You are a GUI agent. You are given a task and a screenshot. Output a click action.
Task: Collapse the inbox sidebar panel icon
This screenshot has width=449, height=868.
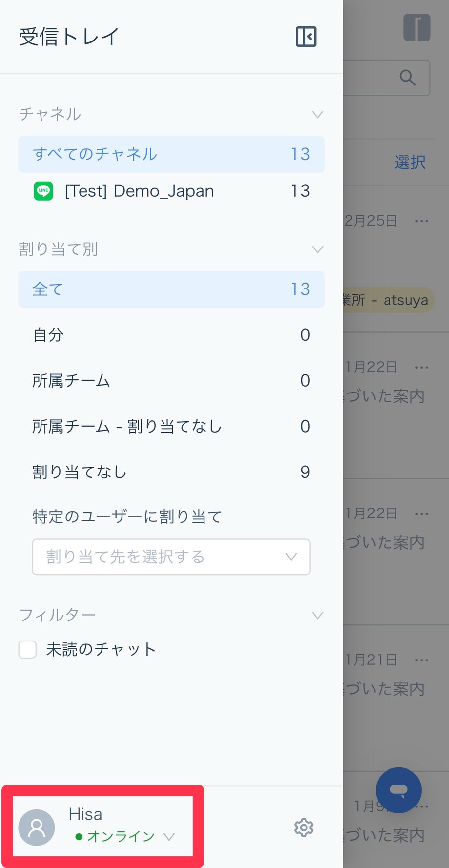(x=306, y=37)
